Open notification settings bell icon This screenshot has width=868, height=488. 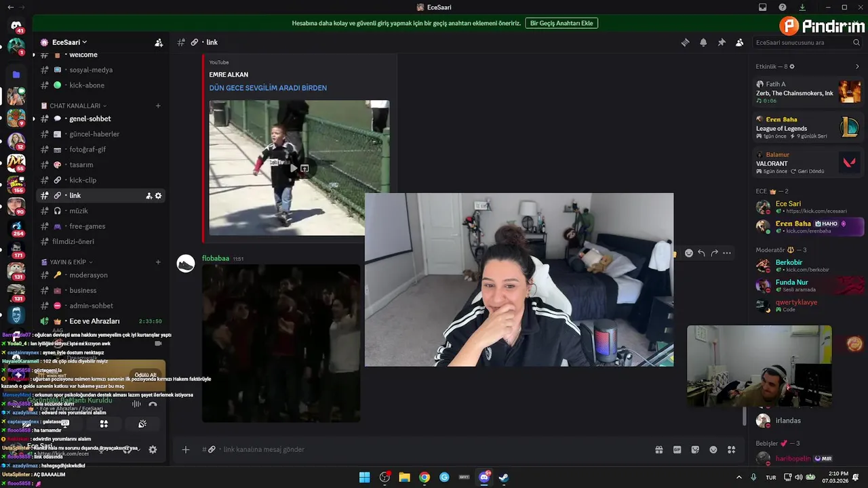coord(703,42)
